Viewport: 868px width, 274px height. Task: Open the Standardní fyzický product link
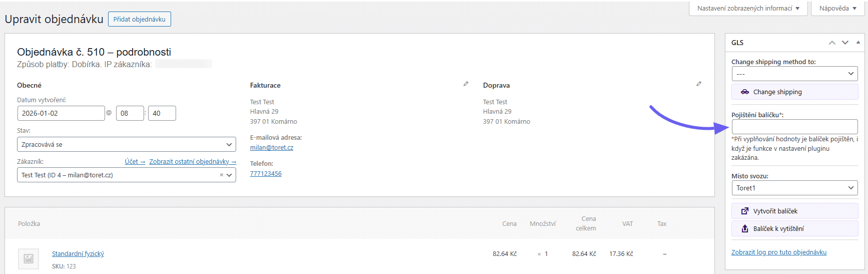coord(78,254)
